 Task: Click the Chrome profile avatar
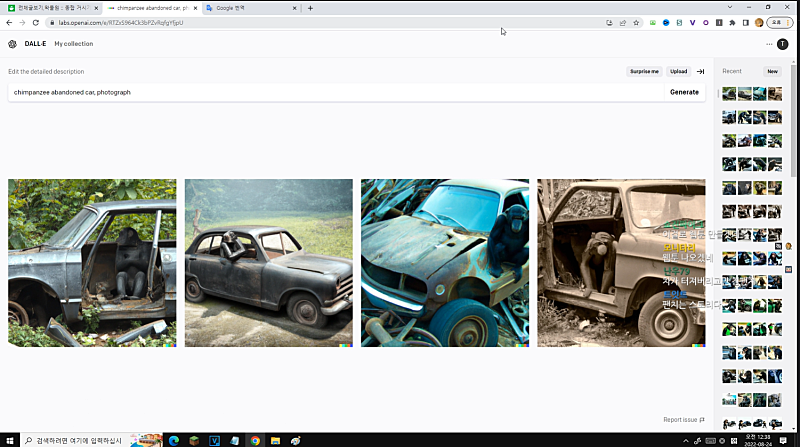(759, 22)
